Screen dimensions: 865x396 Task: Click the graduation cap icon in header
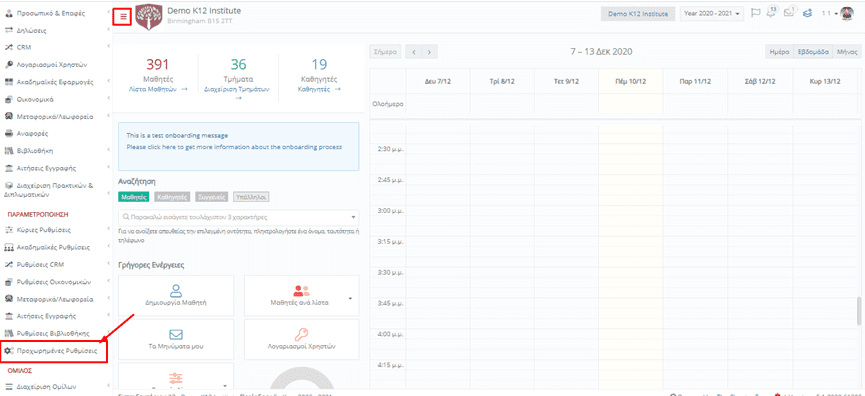(808, 13)
